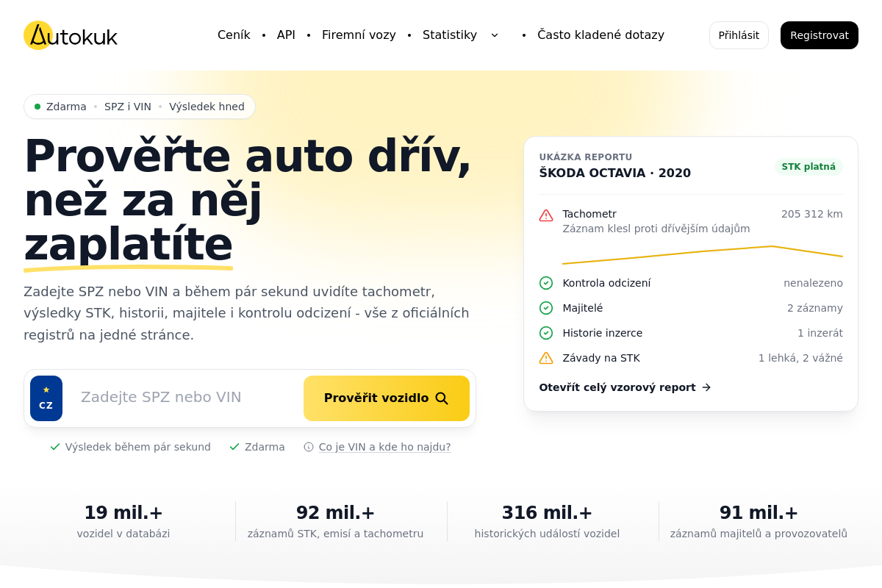Click the nenalezeno result text
This screenshot has width=882, height=588.
pos(813,283)
